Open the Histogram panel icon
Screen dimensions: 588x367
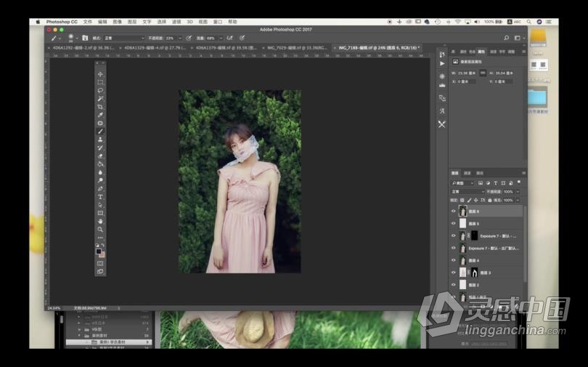[x=442, y=85]
